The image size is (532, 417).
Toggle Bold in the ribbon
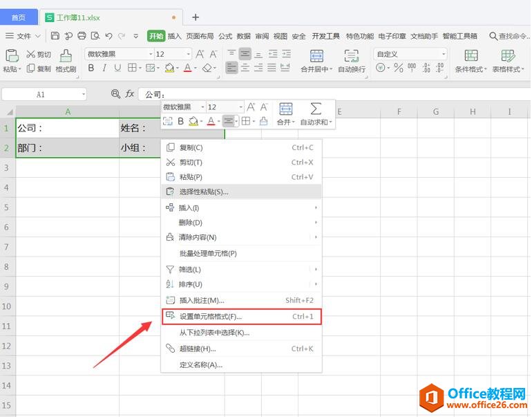[91, 68]
